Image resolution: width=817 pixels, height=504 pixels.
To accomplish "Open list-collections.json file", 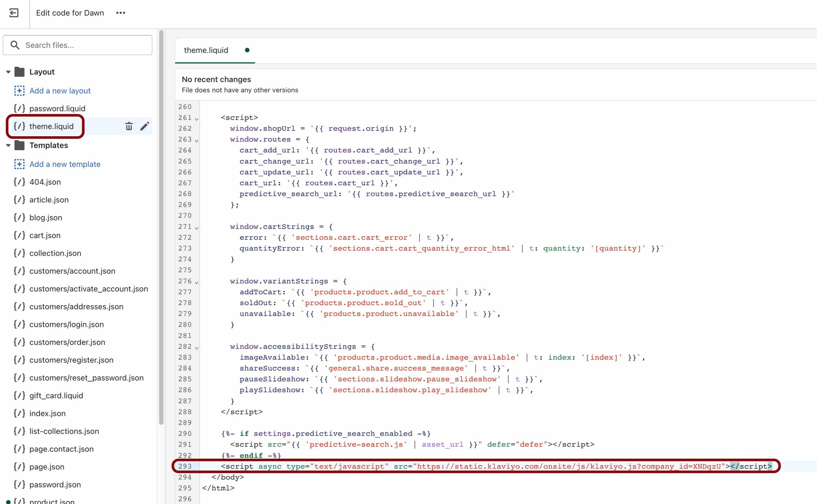I will (64, 431).
